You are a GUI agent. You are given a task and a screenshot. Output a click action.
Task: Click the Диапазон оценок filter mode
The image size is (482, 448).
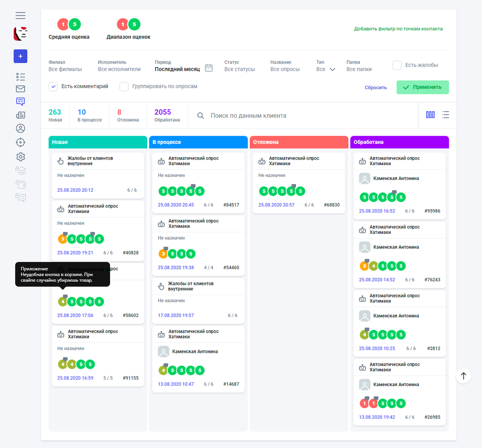click(x=129, y=29)
